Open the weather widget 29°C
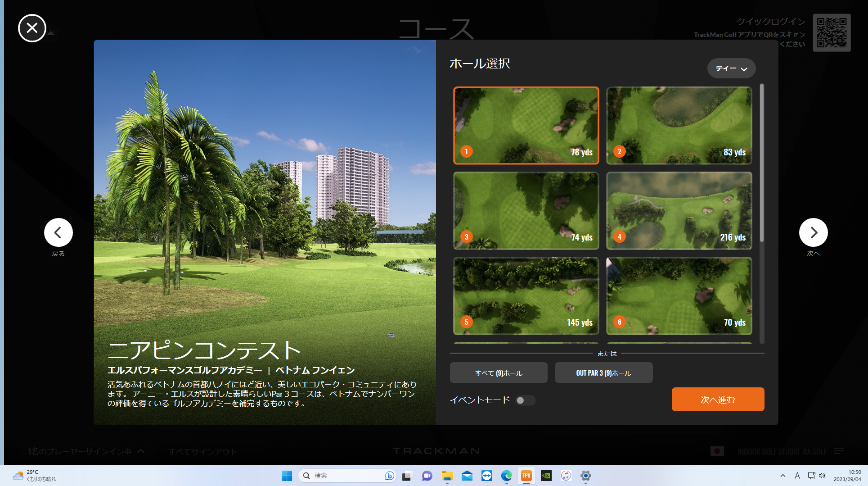 click(34, 476)
